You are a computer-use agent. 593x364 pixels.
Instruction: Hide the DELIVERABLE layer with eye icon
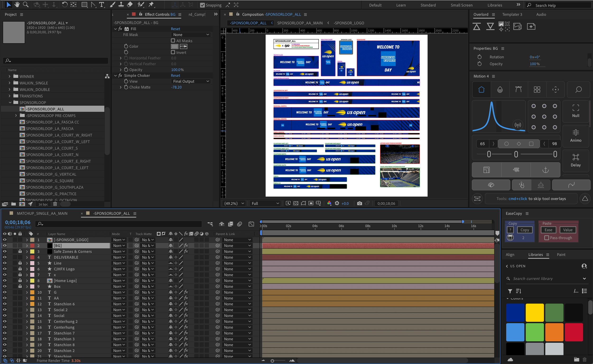[x=5, y=257]
